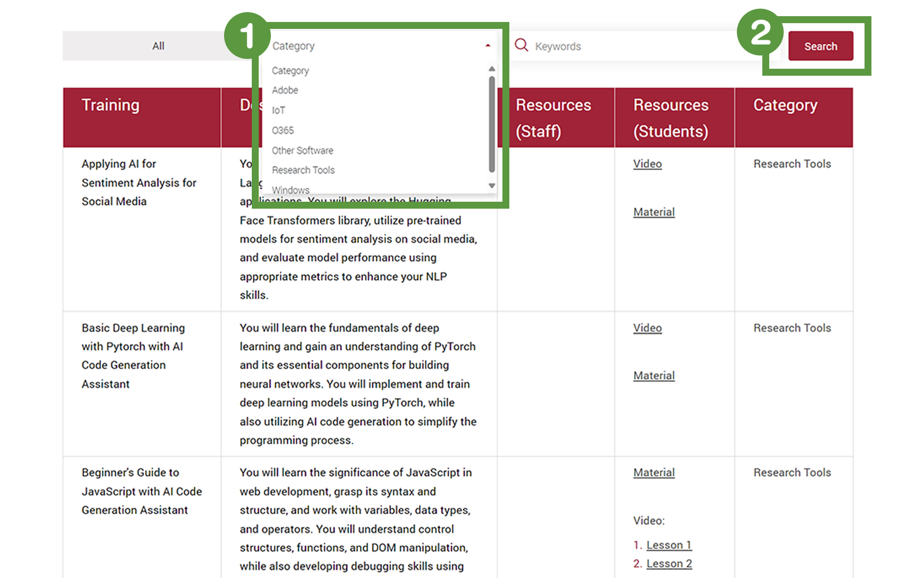Collapse the Category dropdown arrow
924x578 pixels.
point(488,46)
